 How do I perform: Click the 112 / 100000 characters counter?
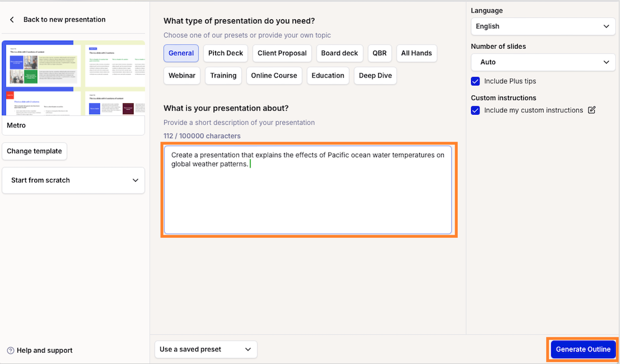coord(202,136)
